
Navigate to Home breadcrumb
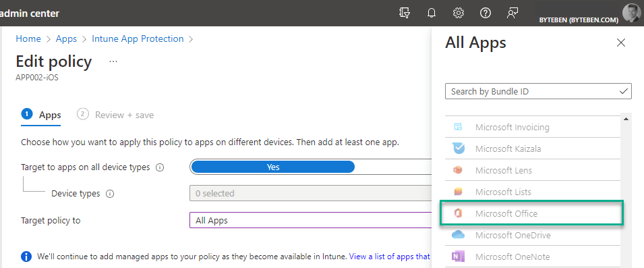pos(28,38)
